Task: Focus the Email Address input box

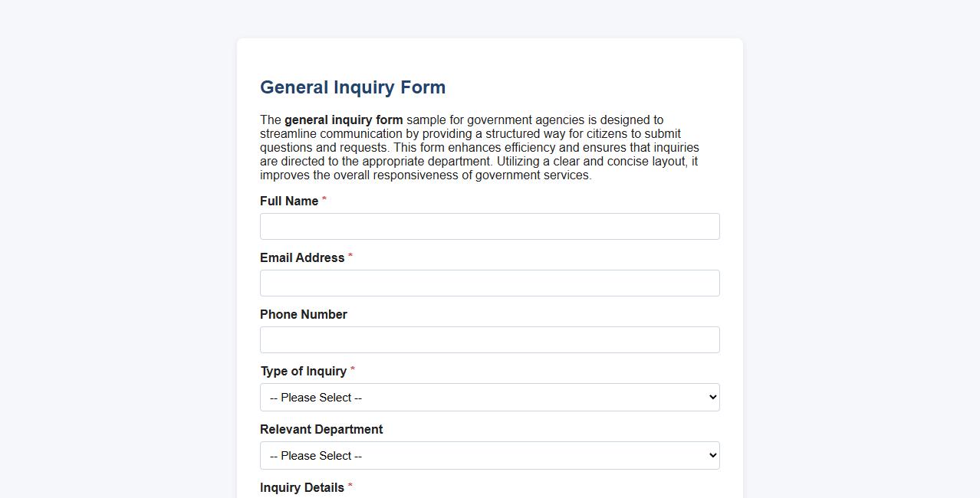Action: click(489, 283)
